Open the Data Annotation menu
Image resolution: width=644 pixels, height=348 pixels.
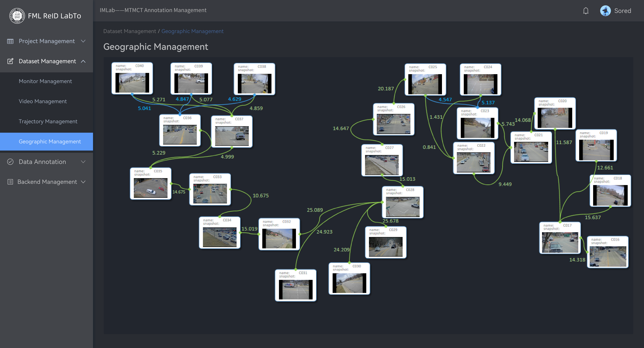click(x=47, y=162)
